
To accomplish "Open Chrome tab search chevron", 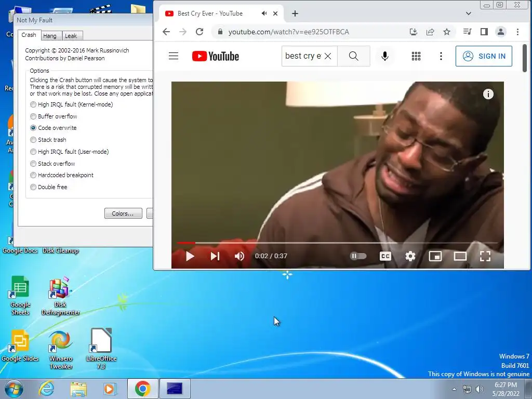I will coord(469,14).
